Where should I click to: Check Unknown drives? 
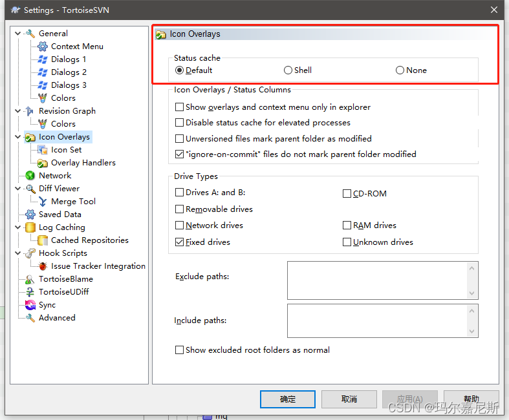pos(347,242)
